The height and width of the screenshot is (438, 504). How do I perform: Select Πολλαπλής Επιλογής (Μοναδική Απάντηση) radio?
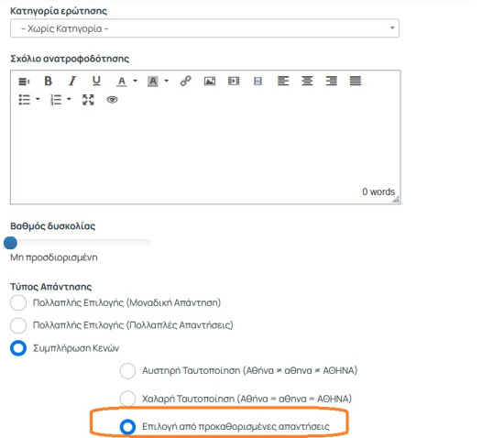(x=18, y=302)
